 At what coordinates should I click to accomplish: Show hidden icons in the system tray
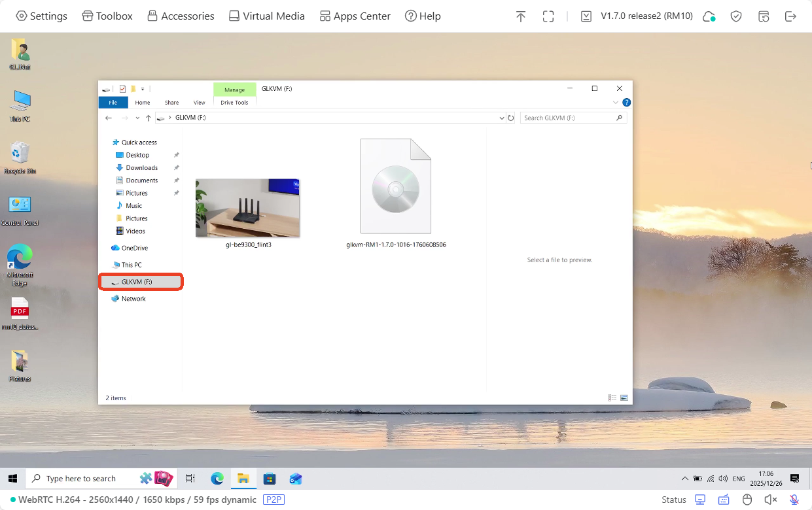(x=684, y=478)
